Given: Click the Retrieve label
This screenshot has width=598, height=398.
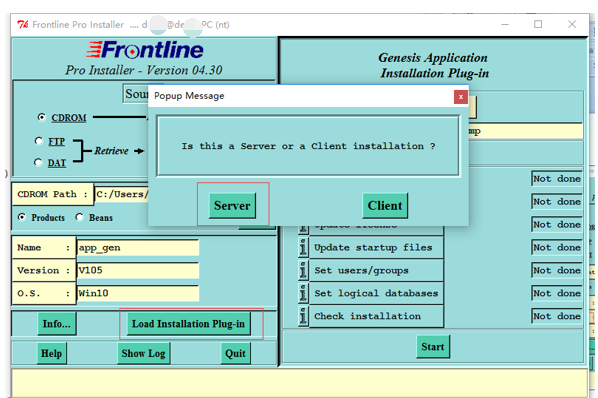Looking at the screenshot, I should pos(111,151).
